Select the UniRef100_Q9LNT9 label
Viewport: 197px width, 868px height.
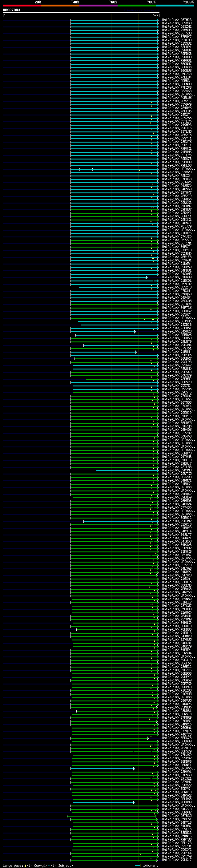(176, 342)
